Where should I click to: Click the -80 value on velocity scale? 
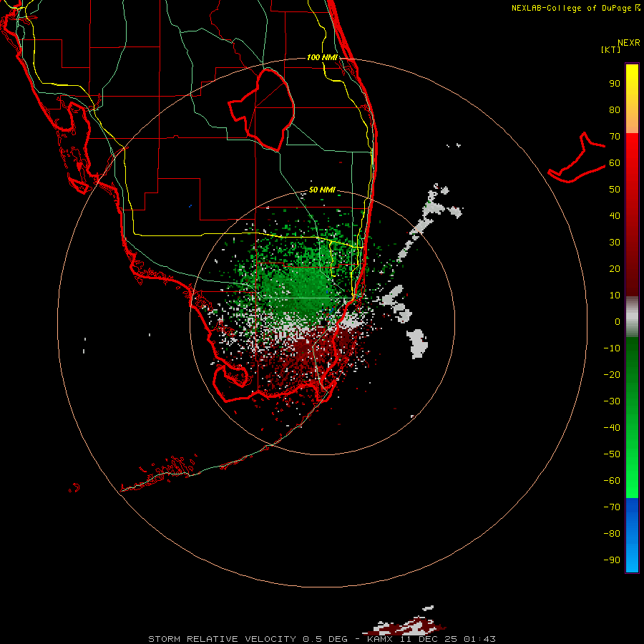pos(612,534)
